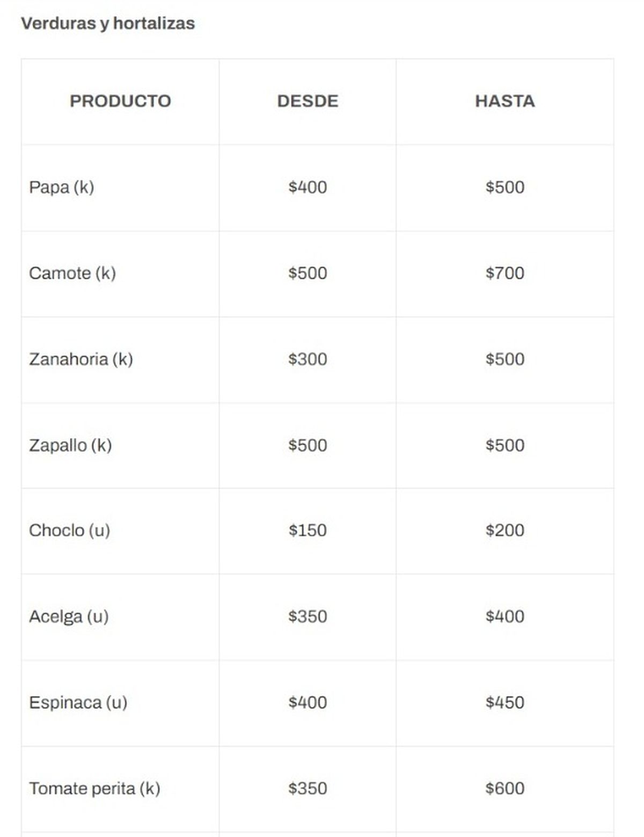Click the Verduras y hortalizas heading
644x837 pixels.
click(x=108, y=24)
